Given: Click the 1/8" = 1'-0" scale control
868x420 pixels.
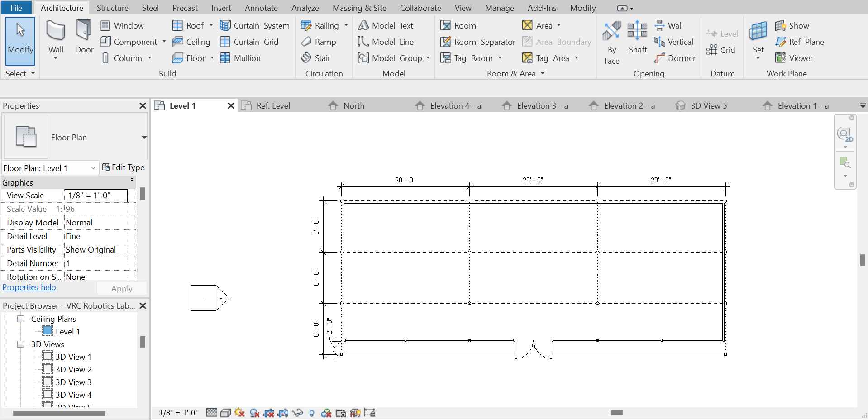Looking at the screenshot, I should point(178,413).
